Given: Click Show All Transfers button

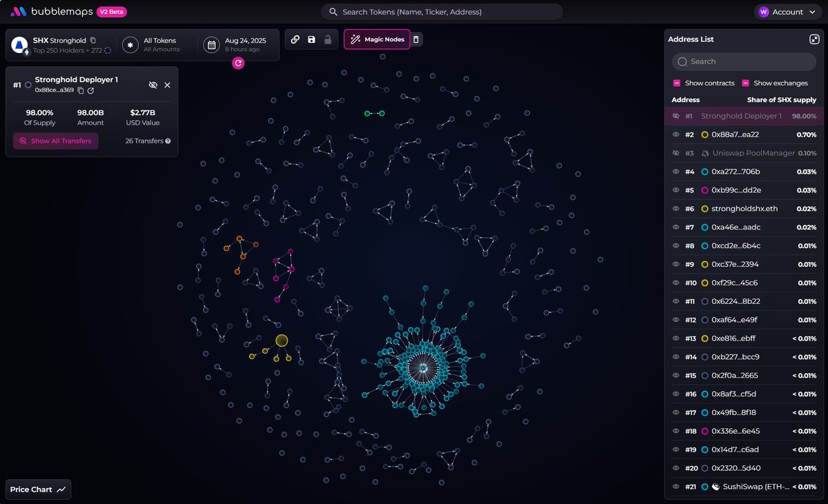Looking at the screenshot, I should (x=56, y=141).
